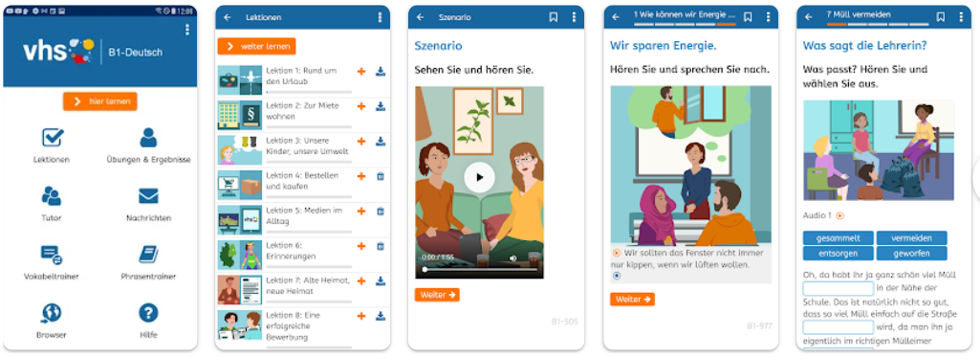This screenshot has height=358, width=980.
Task: Fill blank before 'wird, da man ihn'
Action: pyautogui.click(x=838, y=327)
